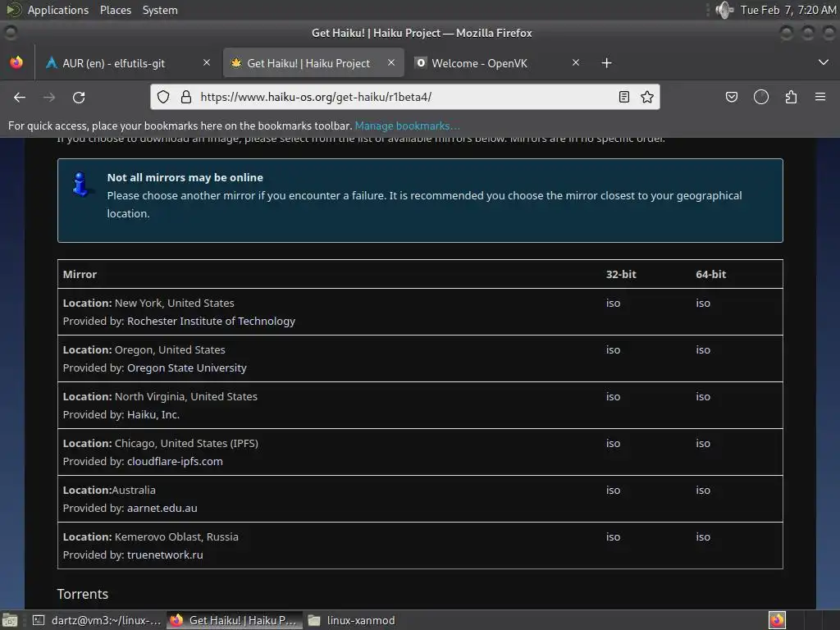This screenshot has height=630, width=840.
Task: Download 64-bit iso from Kemerovo Russia mirror
Action: pos(703,536)
